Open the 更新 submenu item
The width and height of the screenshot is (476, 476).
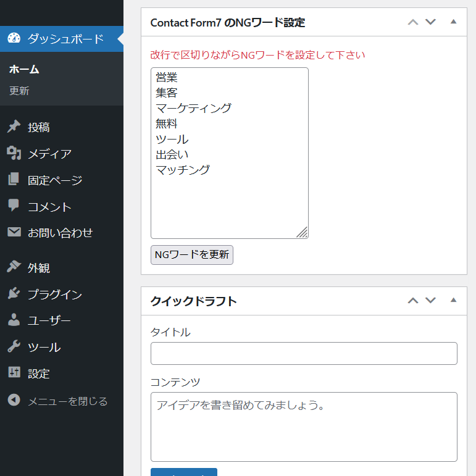[19, 91]
